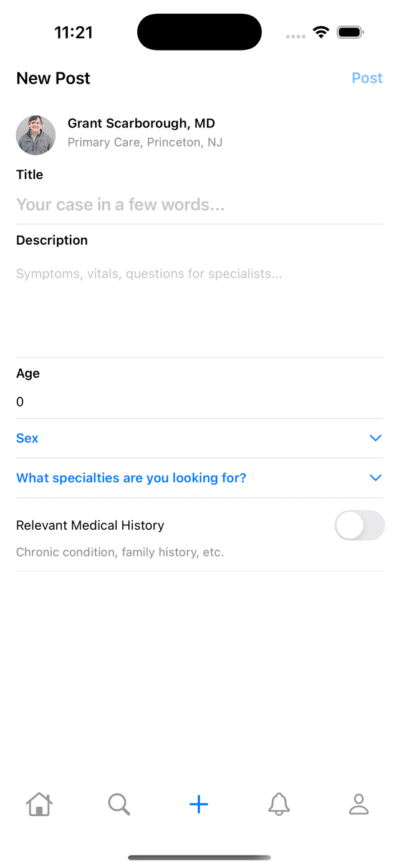Tap the Wi-Fi status icon
The height and width of the screenshot is (868, 399).
(321, 32)
